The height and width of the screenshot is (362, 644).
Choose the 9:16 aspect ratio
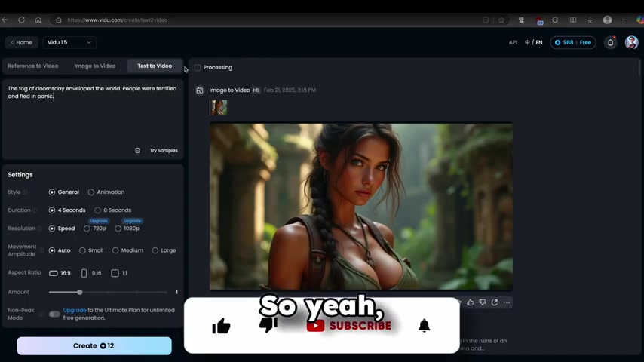(x=91, y=273)
